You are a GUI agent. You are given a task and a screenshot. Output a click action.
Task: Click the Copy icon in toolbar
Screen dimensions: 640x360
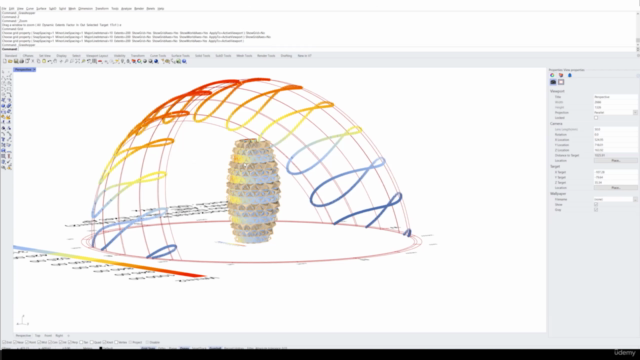[x=39, y=61]
